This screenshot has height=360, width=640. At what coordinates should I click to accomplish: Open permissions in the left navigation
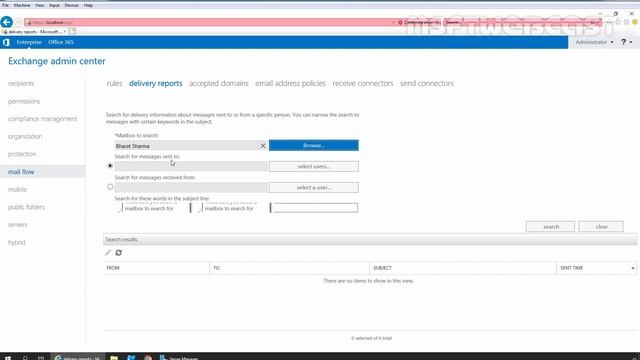pos(24,101)
